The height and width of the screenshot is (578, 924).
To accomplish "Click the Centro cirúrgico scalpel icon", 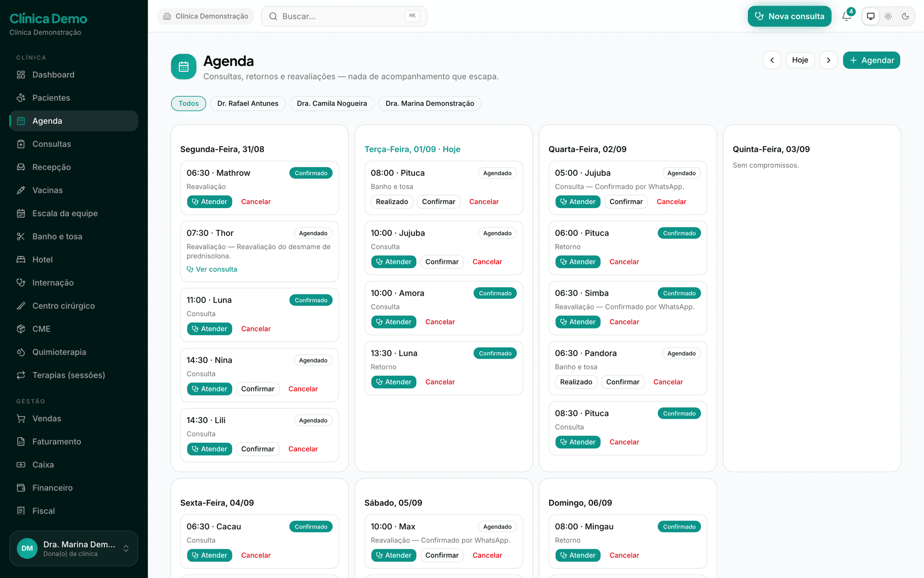I will [21, 306].
